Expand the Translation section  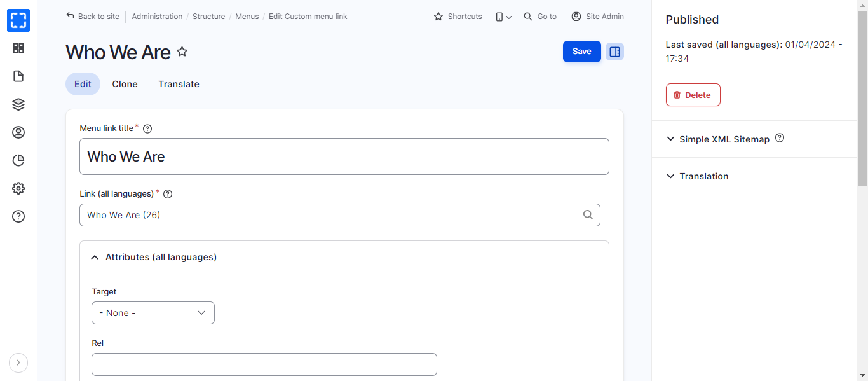[x=703, y=176]
